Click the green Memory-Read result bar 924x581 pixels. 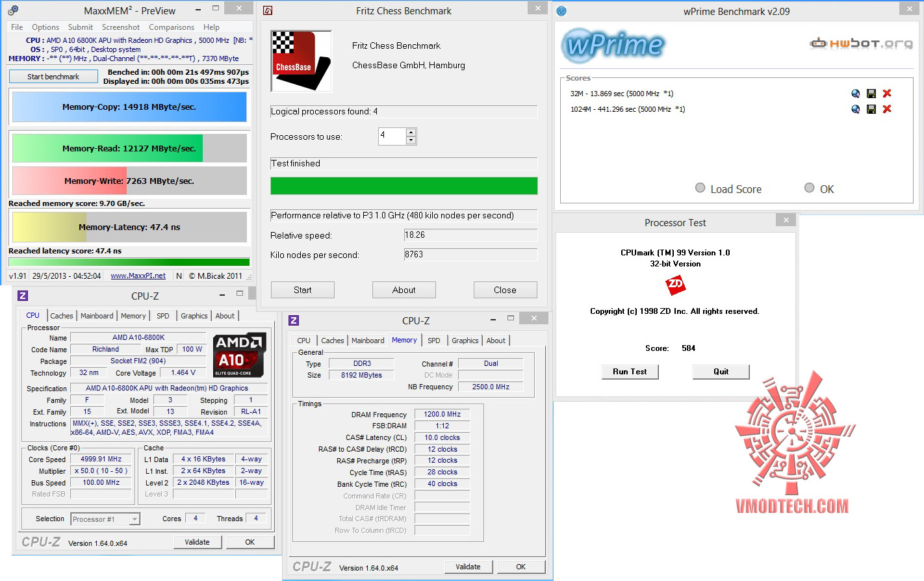click(107, 148)
